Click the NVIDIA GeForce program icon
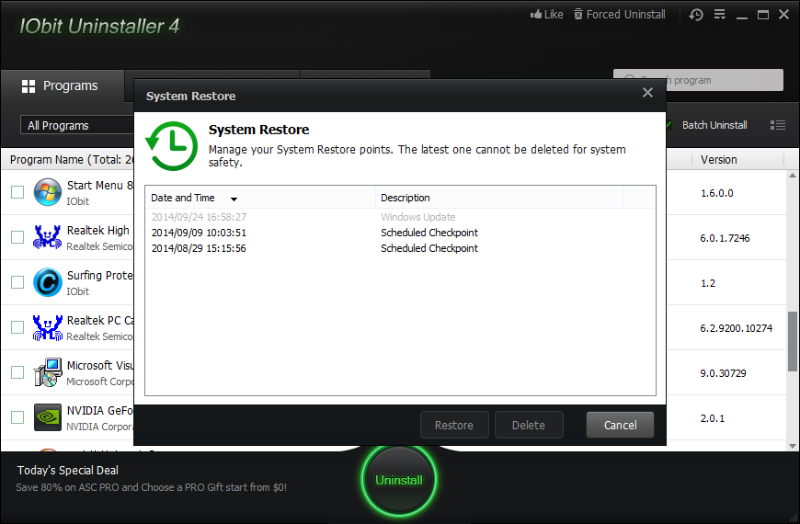 point(47,417)
